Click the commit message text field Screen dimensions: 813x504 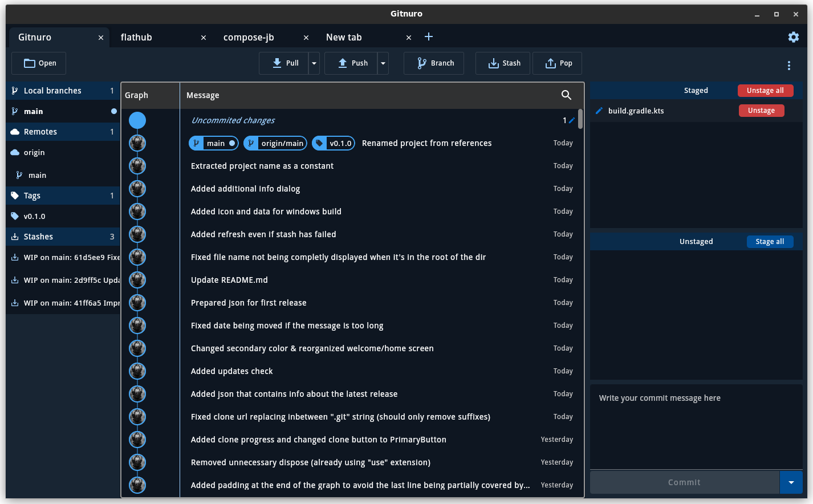click(696, 426)
